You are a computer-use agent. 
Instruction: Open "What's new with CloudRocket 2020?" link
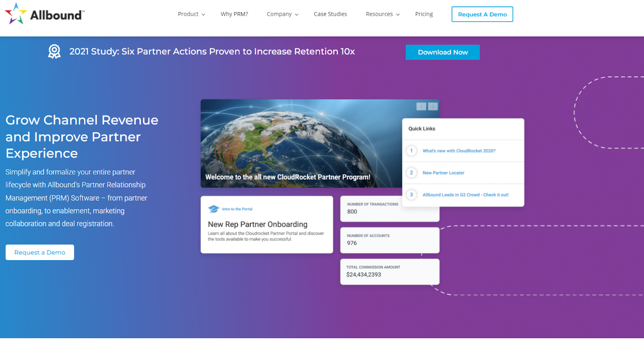[x=459, y=151]
